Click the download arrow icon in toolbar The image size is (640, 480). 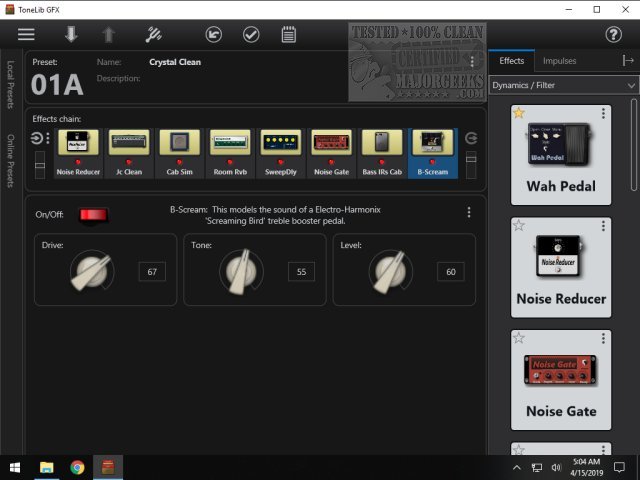71,34
